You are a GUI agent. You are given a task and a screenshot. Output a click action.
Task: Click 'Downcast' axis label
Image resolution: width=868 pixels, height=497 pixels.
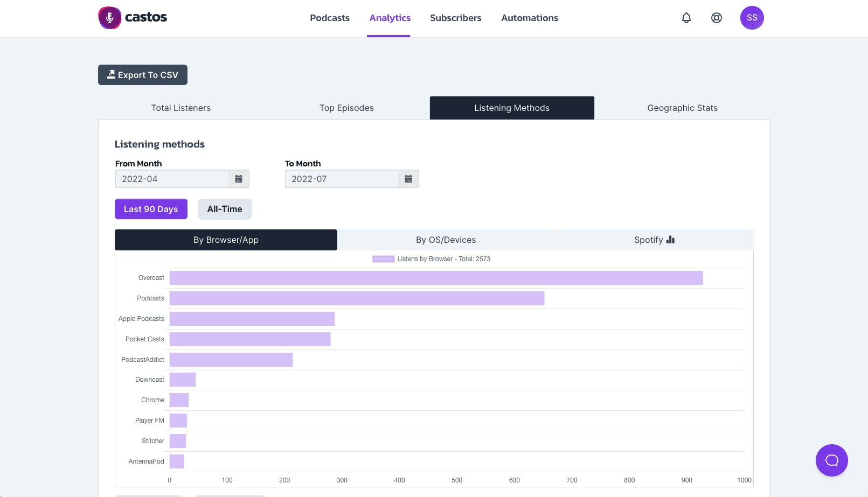(x=150, y=380)
